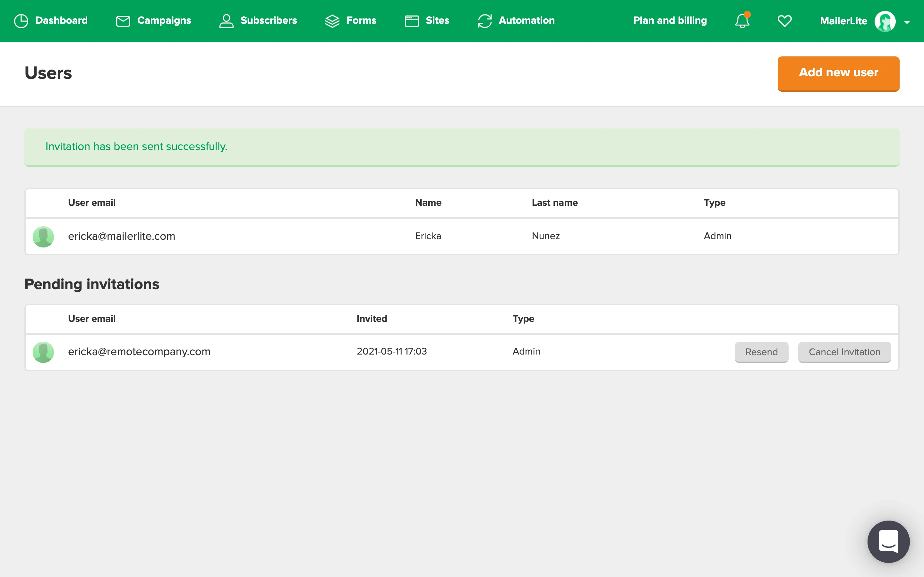Image resolution: width=924 pixels, height=577 pixels.
Task: Click the Campaigns envelope icon
Action: (x=123, y=21)
